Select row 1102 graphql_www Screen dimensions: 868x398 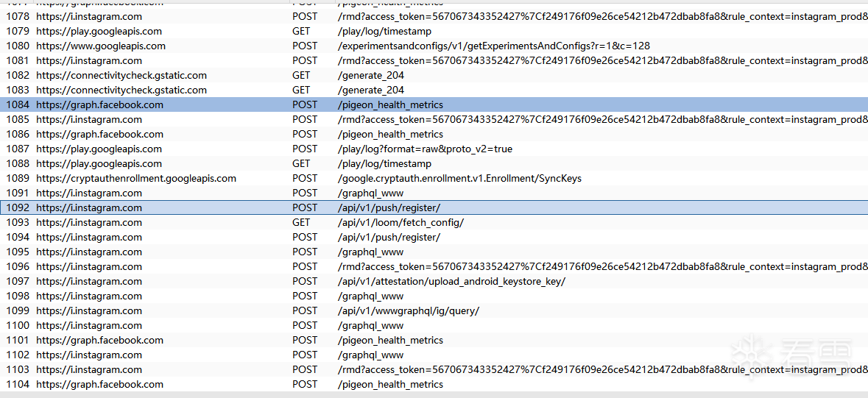pos(434,355)
